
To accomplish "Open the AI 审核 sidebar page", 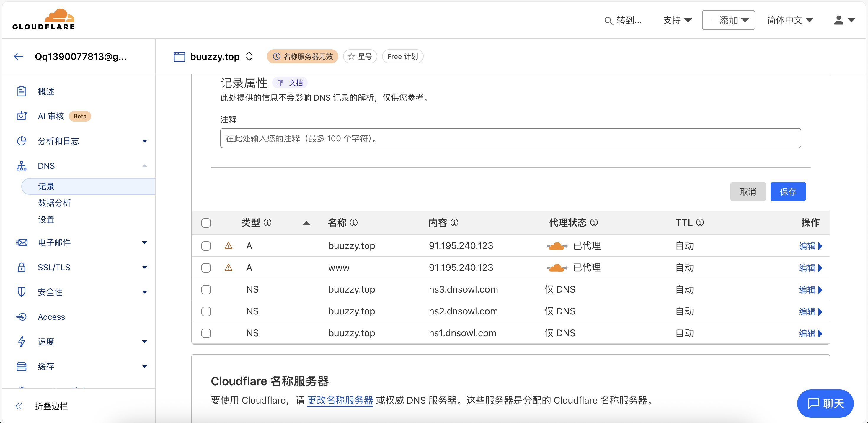I will pyautogui.click(x=50, y=116).
